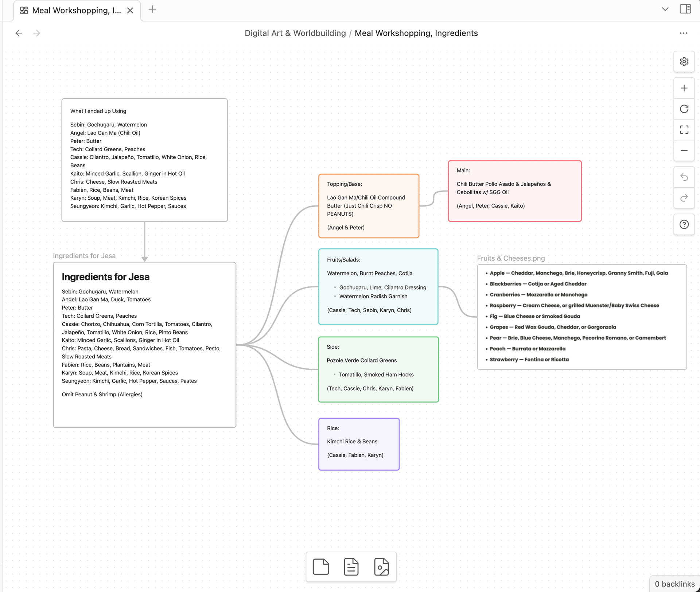Viewport: 700px width, 592px height.
Task: Select the Fruits & Cheeses image card
Action: [x=582, y=317]
